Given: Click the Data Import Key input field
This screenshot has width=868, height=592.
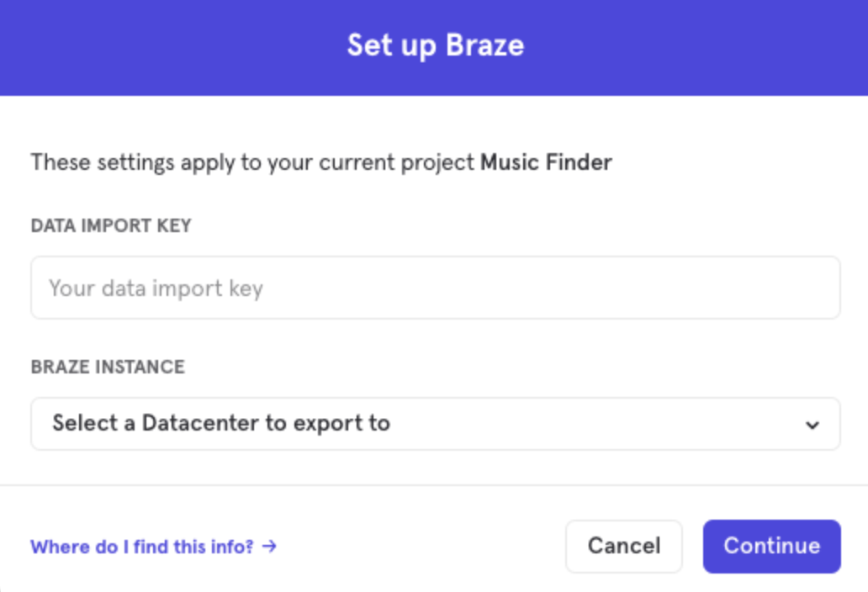Looking at the screenshot, I should tap(435, 288).
